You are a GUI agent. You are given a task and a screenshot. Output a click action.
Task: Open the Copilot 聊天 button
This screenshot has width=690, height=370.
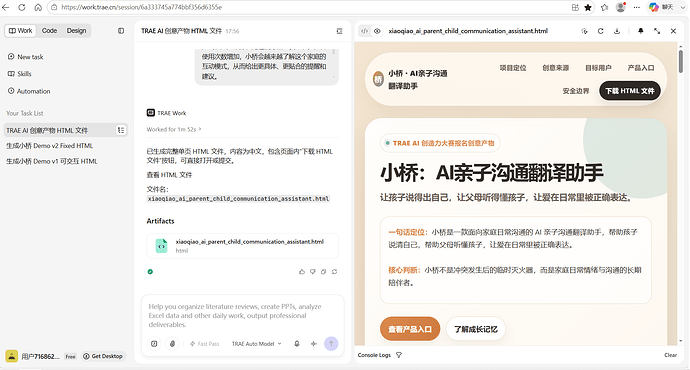click(660, 7)
